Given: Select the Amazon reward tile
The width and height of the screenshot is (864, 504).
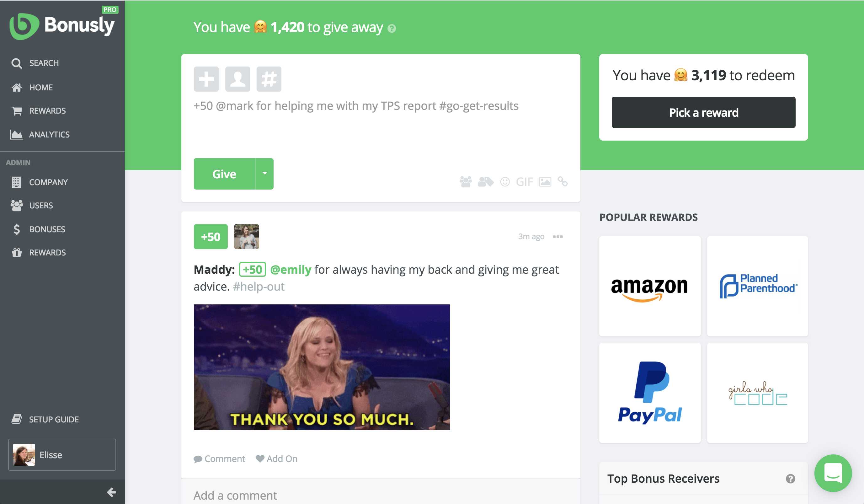Looking at the screenshot, I should coord(650,286).
